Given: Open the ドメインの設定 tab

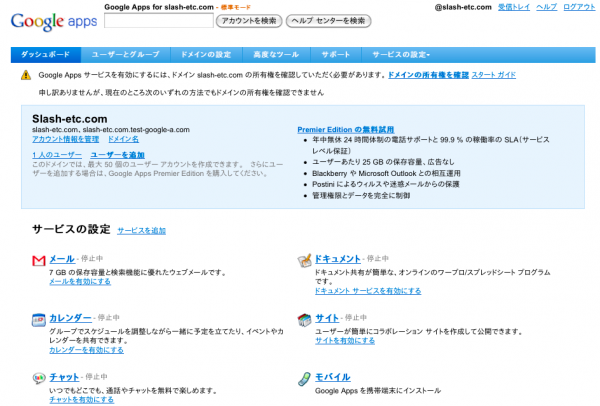Looking at the screenshot, I should tap(206, 55).
